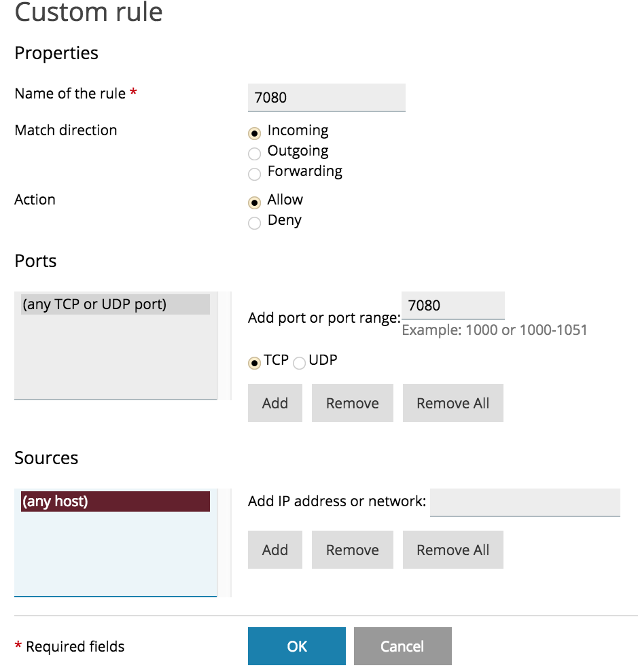
Task: Focus the IP address or network field
Action: (525, 502)
